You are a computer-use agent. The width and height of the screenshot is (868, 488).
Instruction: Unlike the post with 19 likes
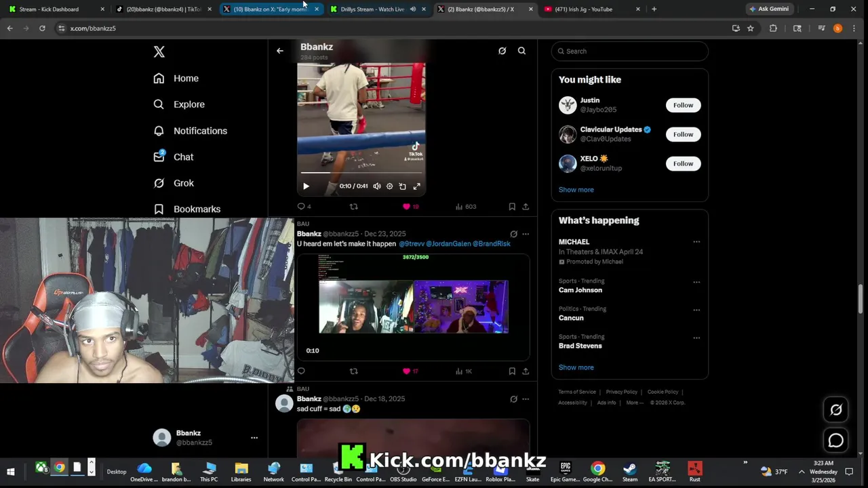click(x=411, y=207)
